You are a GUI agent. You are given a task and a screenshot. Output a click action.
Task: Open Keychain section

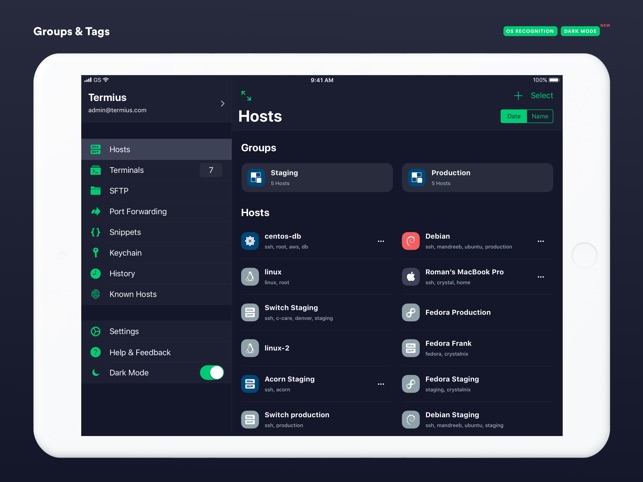[156, 253]
